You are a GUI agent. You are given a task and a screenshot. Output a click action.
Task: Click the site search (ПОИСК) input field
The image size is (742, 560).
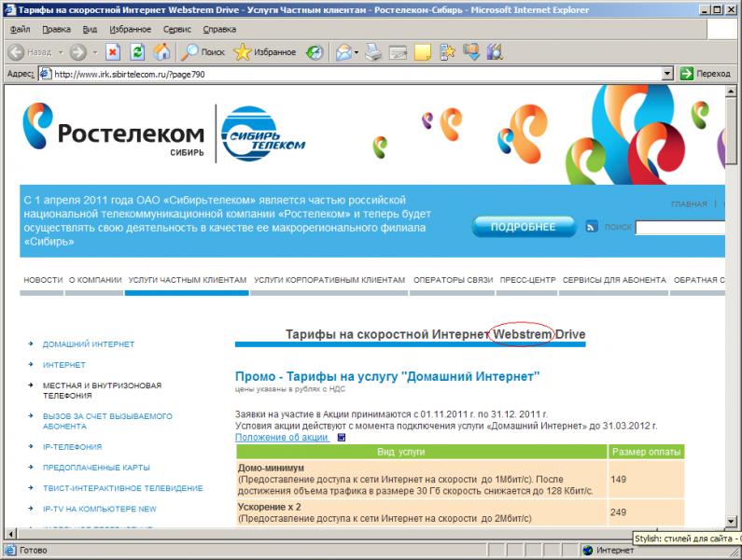tap(680, 228)
